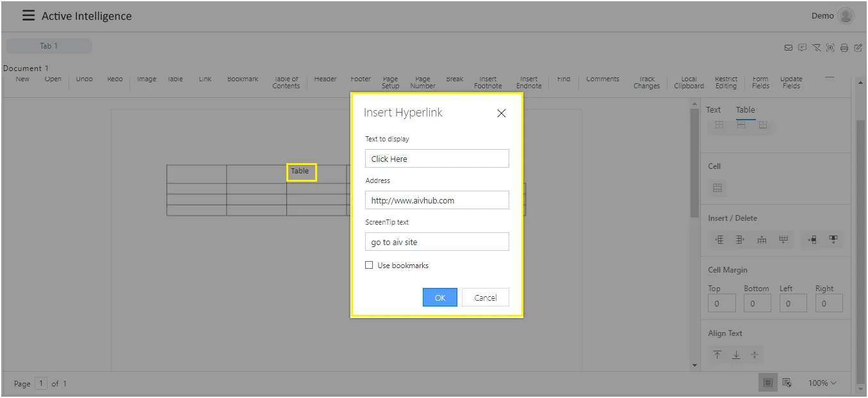Screen dimensions: 868x398
Task: Click the Form Fields toolbar button
Action: 760,83
